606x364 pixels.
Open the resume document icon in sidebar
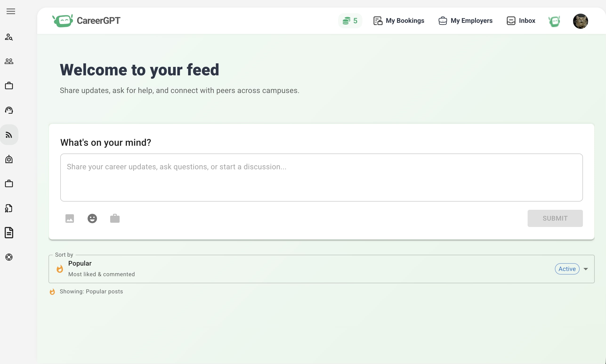tap(9, 233)
